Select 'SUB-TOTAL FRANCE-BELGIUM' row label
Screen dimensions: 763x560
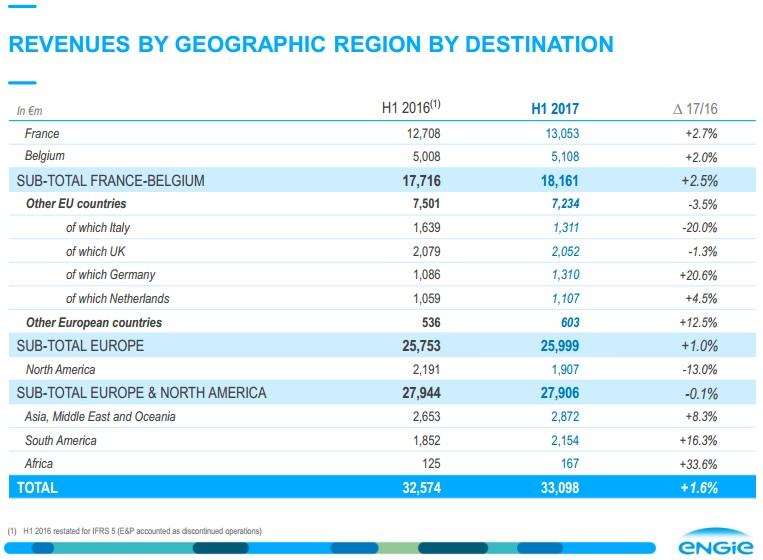point(110,181)
